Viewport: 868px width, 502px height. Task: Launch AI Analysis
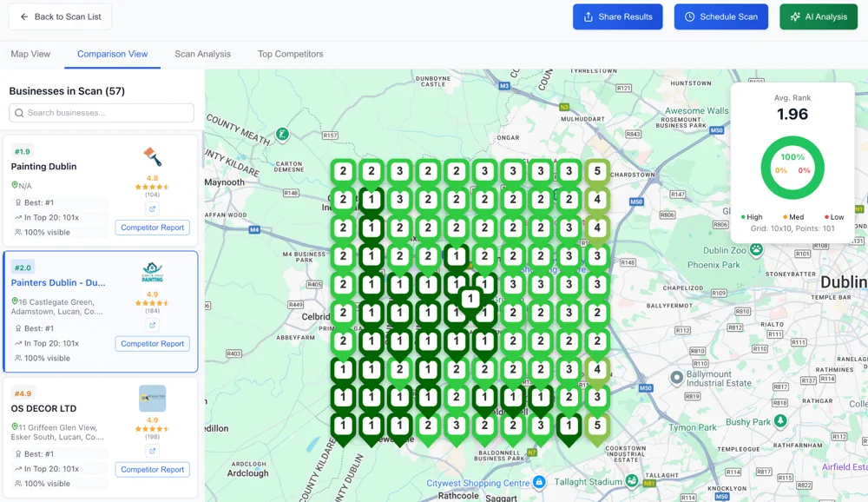(x=818, y=17)
